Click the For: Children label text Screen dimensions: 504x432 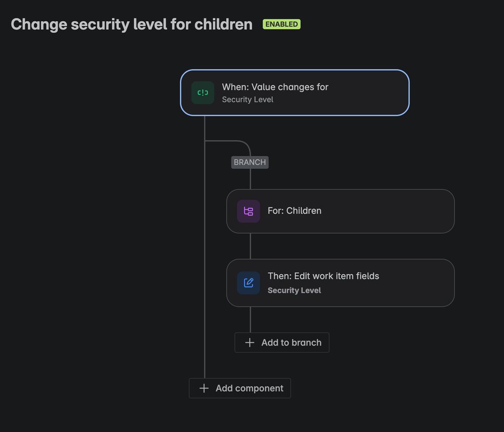pyautogui.click(x=295, y=211)
